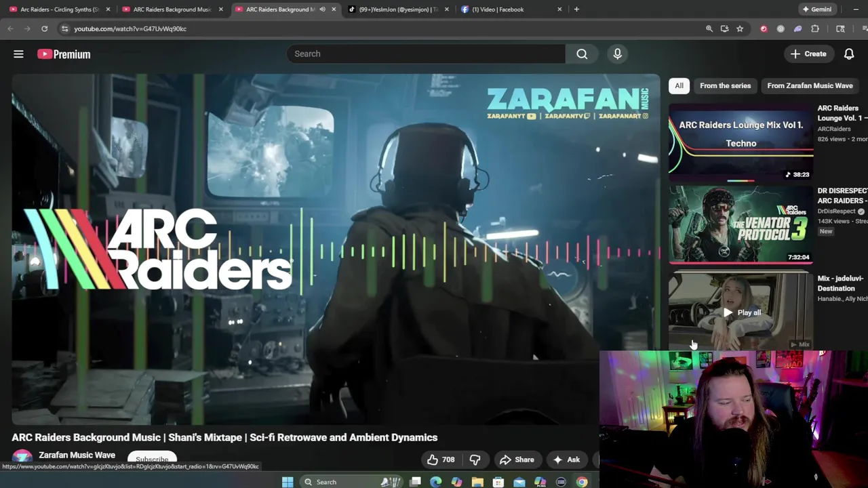Open notifications bell
This screenshot has width=868, height=488.
pos(849,54)
